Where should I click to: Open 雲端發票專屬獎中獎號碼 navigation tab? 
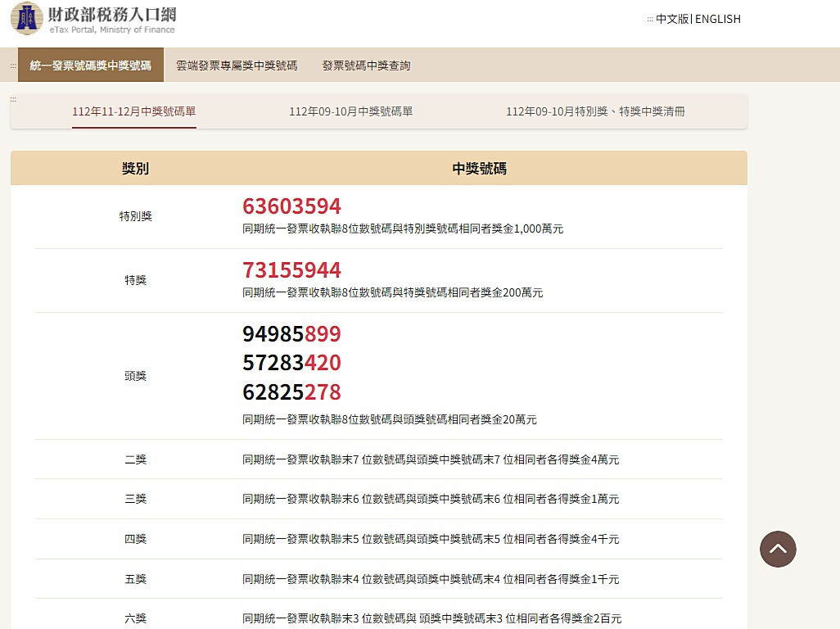[237, 66]
